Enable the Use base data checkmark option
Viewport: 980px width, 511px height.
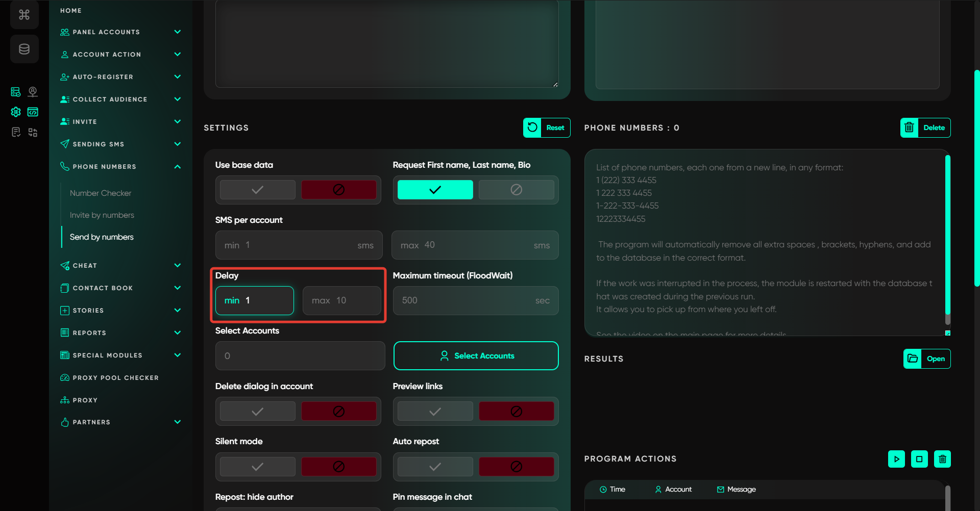click(258, 190)
